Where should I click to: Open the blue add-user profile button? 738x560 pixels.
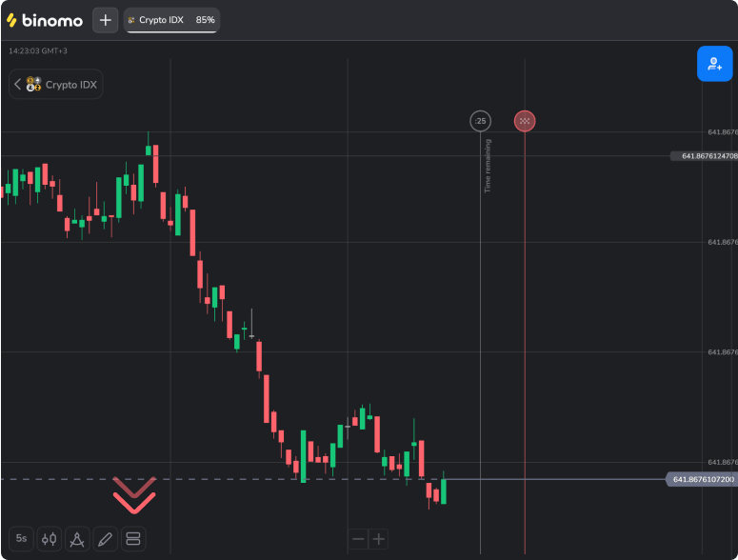(713, 64)
